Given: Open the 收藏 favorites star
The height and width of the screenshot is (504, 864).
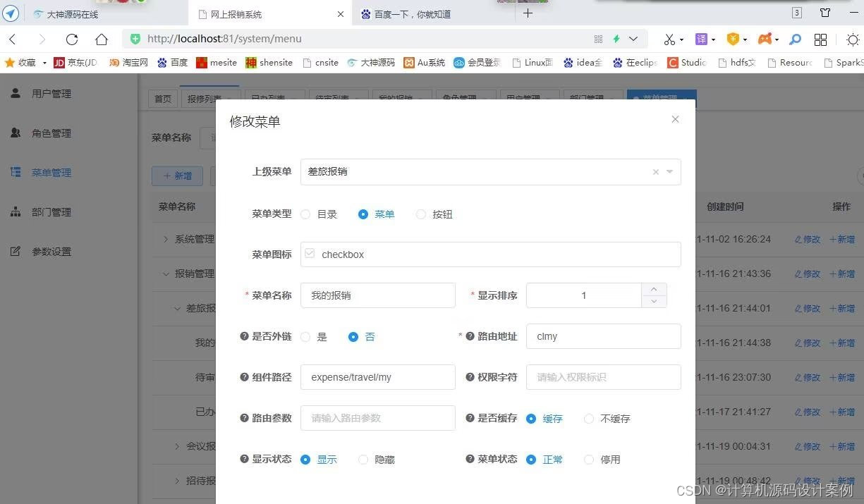Looking at the screenshot, I should (10, 62).
